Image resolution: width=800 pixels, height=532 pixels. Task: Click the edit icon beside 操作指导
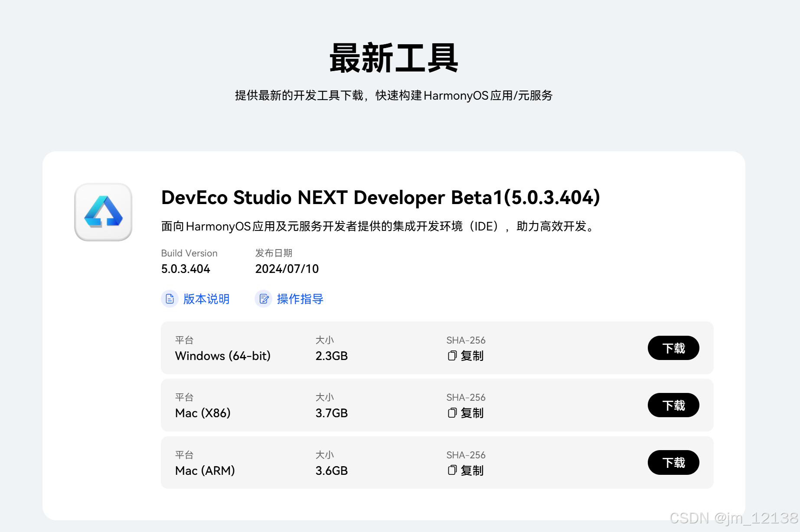(263, 298)
